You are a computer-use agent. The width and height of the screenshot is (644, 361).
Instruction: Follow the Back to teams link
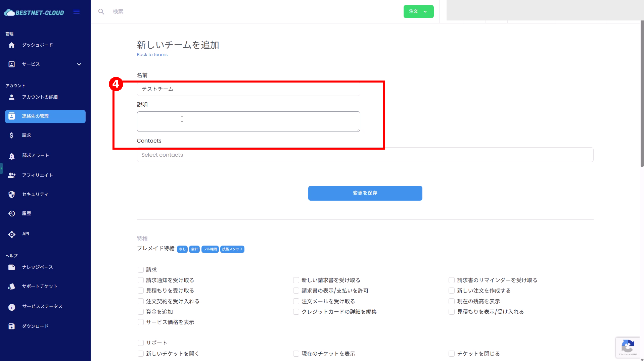[x=152, y=55]
